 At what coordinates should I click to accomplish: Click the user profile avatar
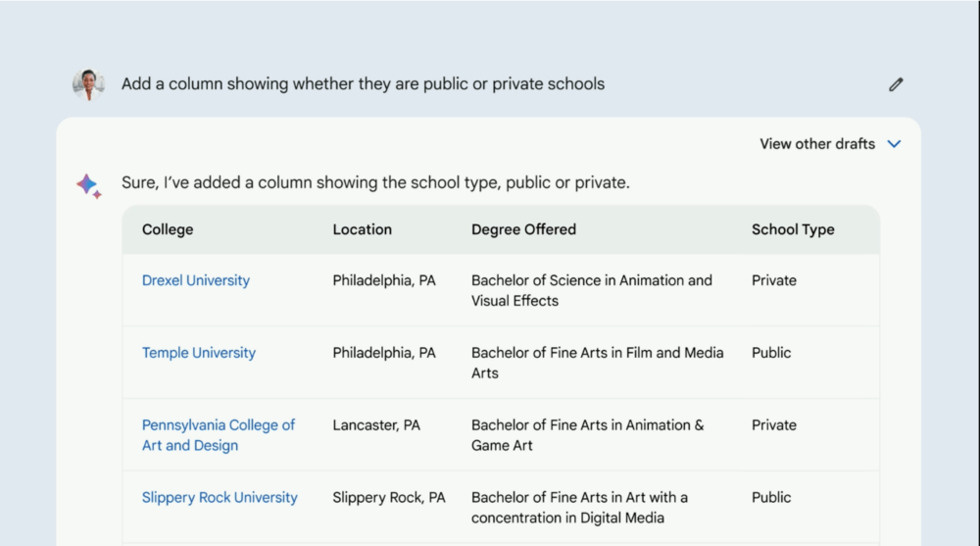pyautogui.click(x=88, y=83)
